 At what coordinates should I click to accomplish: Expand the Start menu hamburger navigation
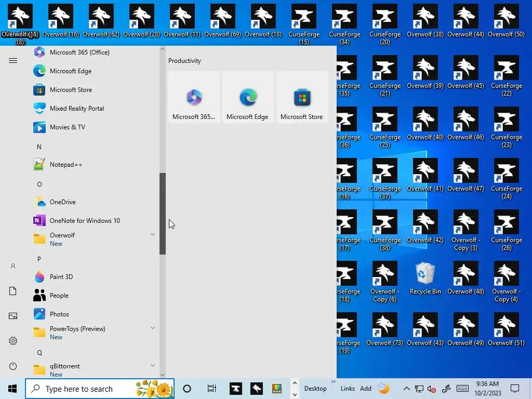pos(13,60)
